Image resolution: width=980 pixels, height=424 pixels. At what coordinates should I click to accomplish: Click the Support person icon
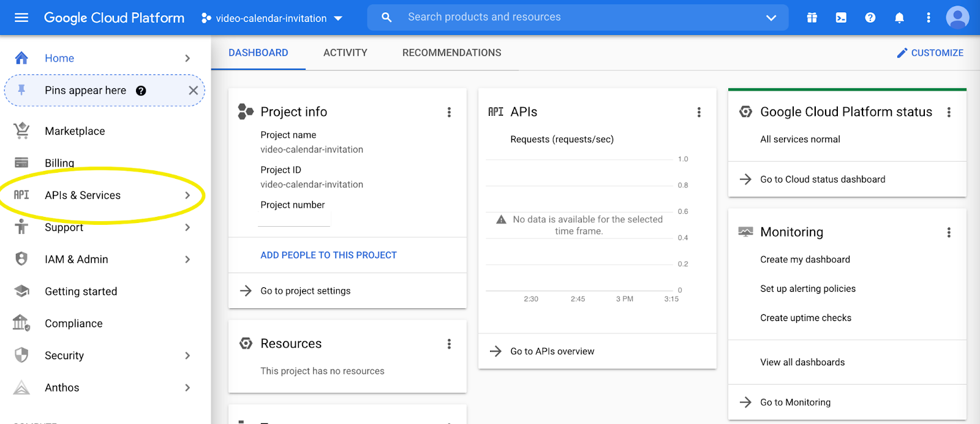21,227
